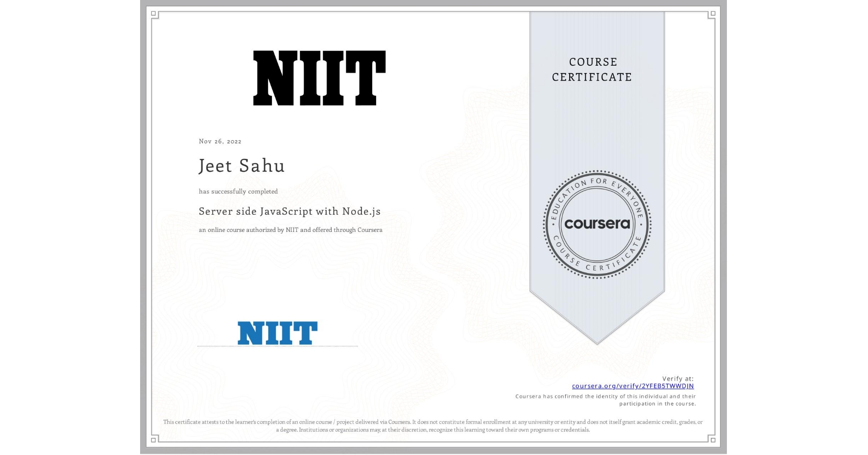The image size is (868, 455).
Task: Click the Coursera wordmark inside the seal
Action: point(597,225)
